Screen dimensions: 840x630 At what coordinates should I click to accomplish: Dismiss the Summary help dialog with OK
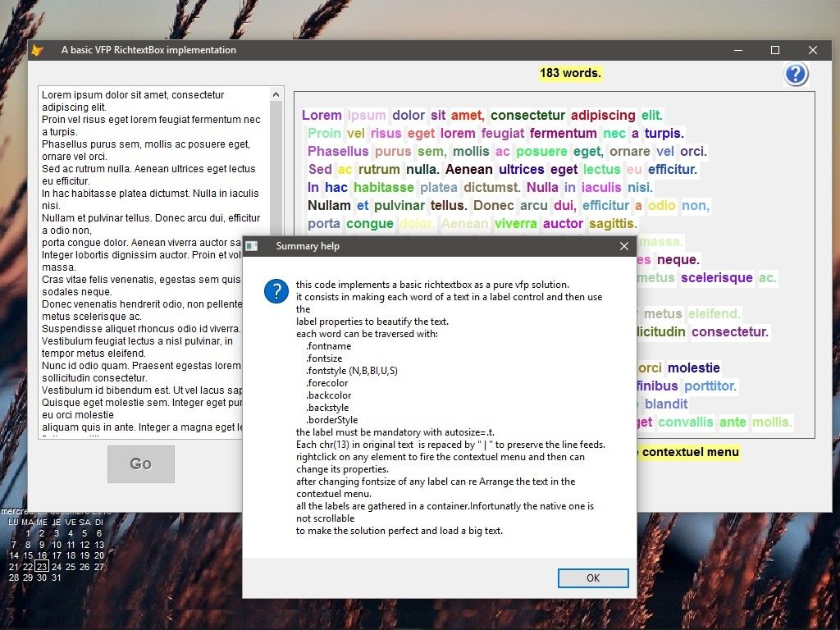pyautogui.click(x=592, y=578)
